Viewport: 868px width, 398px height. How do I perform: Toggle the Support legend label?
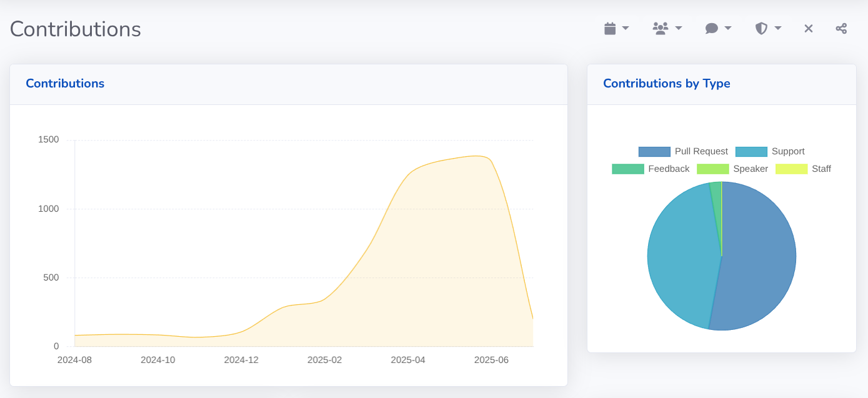click(x=788, y=151)
